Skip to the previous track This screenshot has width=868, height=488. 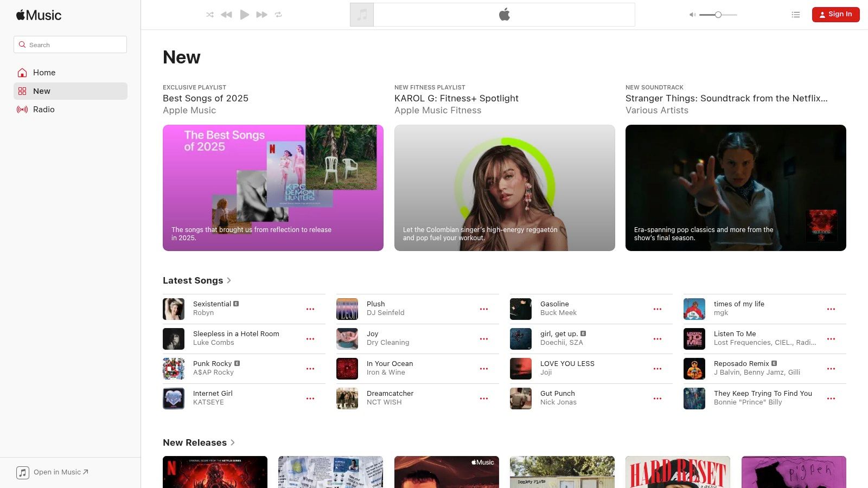[x=227, y=15]
